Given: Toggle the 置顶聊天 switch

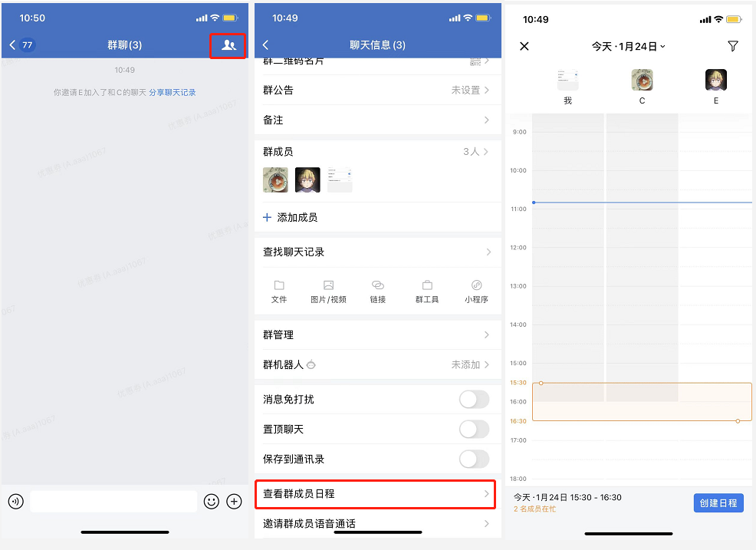Looking at the screenshot, I should point(474,430).
